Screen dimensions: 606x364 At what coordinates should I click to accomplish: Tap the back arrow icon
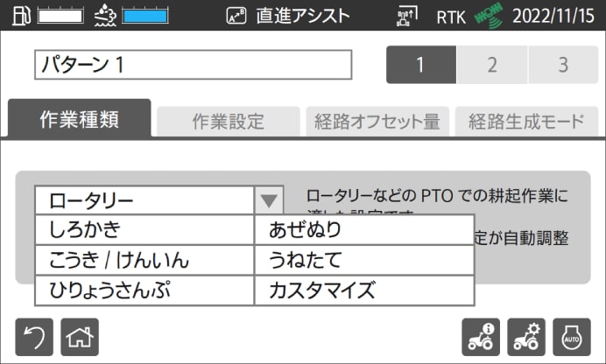(34, 337)
